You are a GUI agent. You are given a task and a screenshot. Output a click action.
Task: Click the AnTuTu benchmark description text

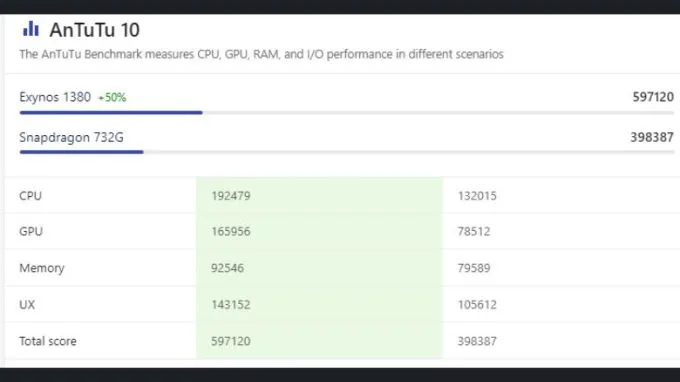coord(262,54)
